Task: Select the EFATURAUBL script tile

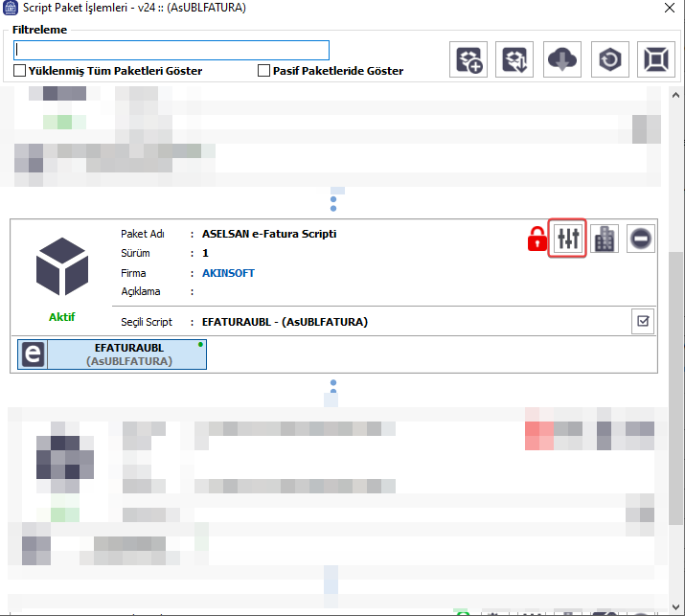Action: [x=112, y=354]
